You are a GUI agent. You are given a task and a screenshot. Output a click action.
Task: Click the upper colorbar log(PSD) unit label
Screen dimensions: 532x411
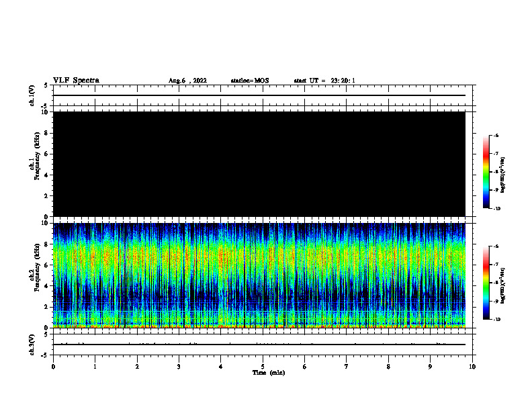[503, 175]
